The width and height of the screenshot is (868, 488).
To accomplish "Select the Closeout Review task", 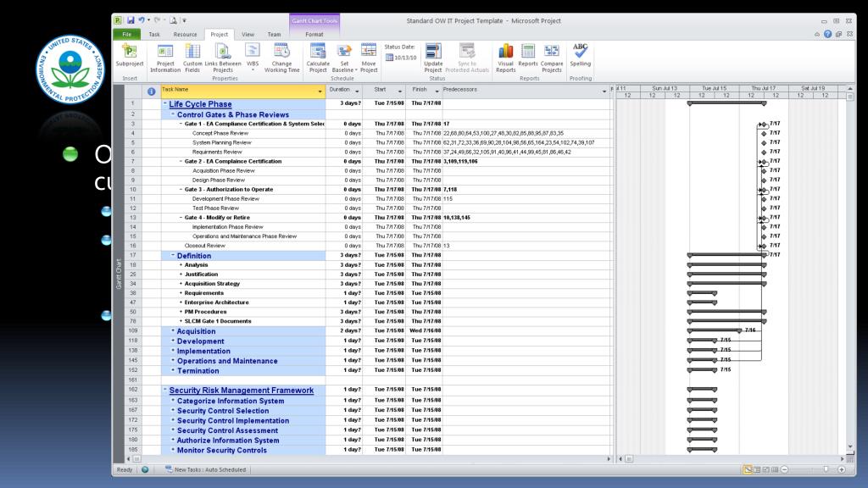I will 205,246.
